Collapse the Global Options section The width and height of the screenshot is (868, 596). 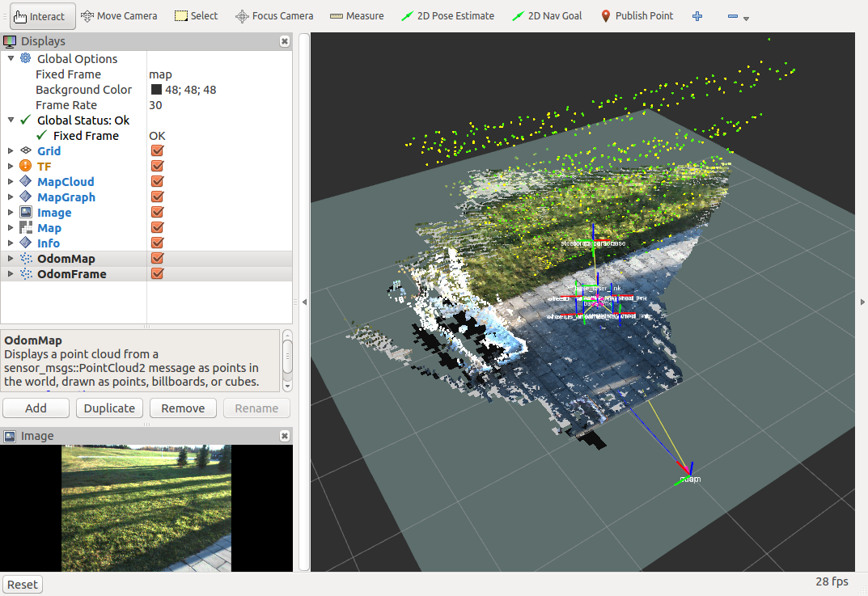tap(11, 58)
